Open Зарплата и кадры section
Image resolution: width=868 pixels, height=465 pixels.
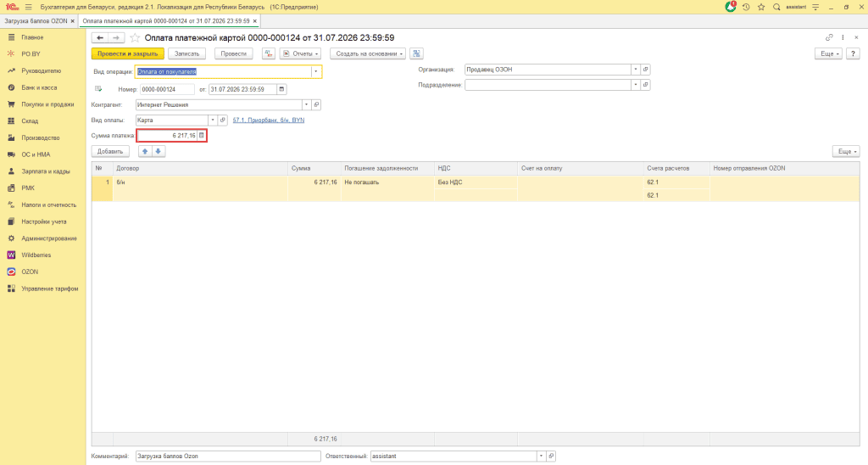[x=46, y=171]
